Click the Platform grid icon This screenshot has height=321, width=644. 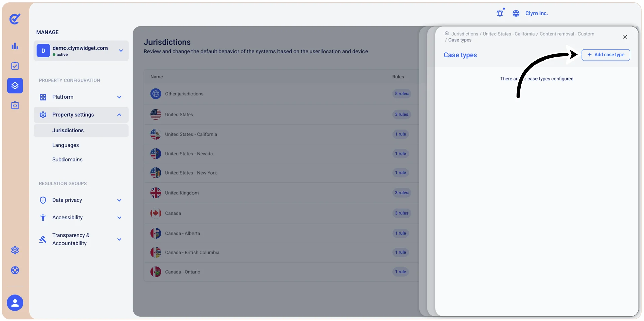(x=43, y=97)
